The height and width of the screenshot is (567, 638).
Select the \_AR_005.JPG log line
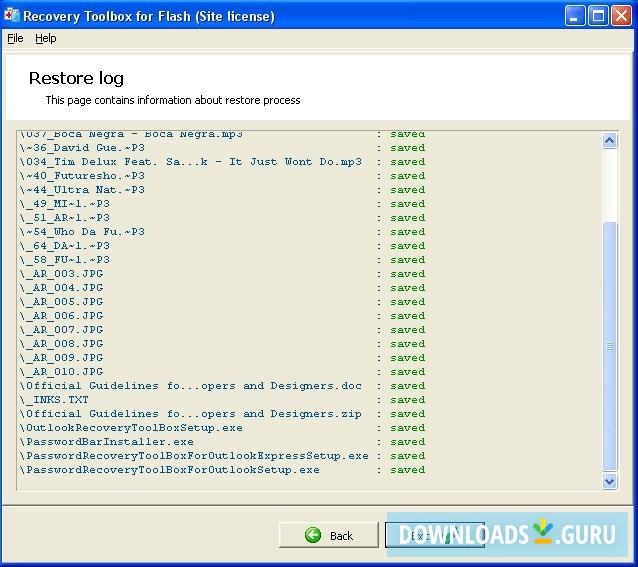coord(223,302)
